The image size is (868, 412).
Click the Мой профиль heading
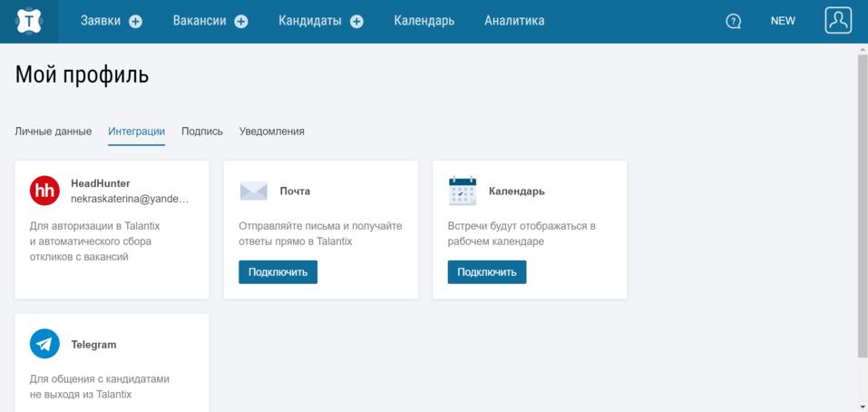82,74
